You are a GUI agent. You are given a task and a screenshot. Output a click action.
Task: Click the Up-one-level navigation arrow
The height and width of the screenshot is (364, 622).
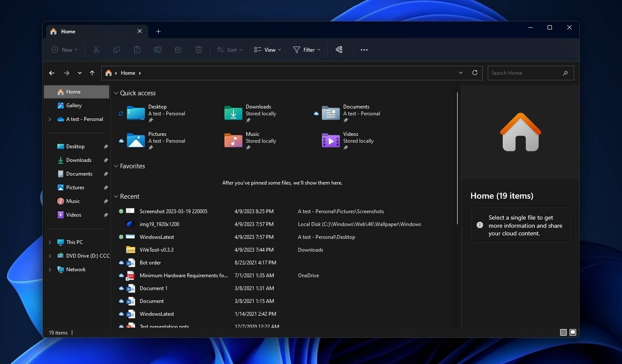[x=92, y=73]
